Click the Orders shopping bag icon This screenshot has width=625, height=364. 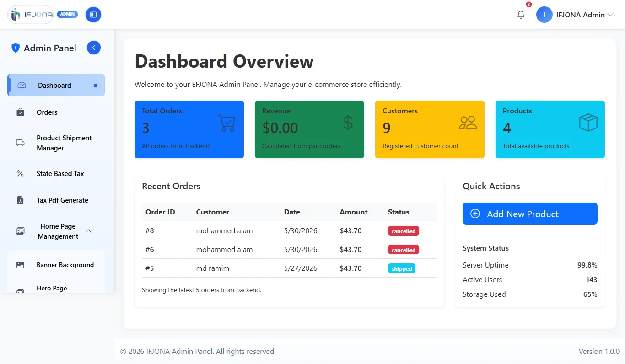20,112
